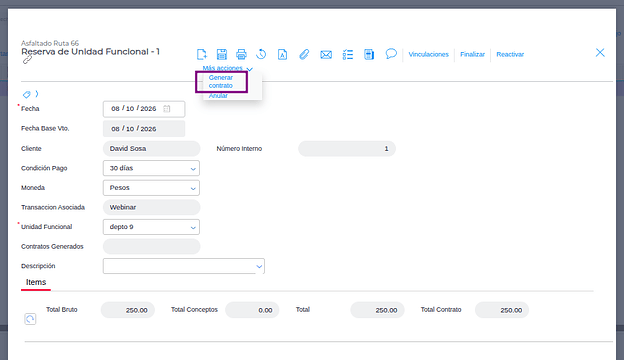Click the Fecha Base Vto. date field
This screenshot has width=624, height=360.
point(144,129)
